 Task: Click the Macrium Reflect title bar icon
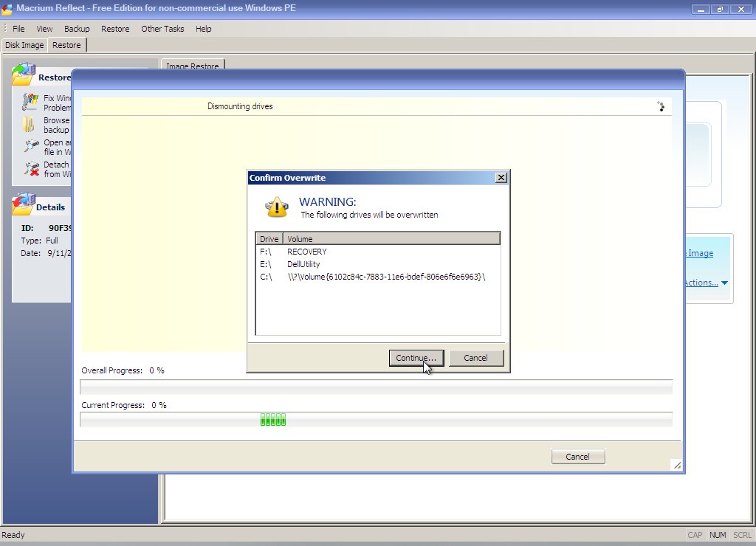coord(7,7)
